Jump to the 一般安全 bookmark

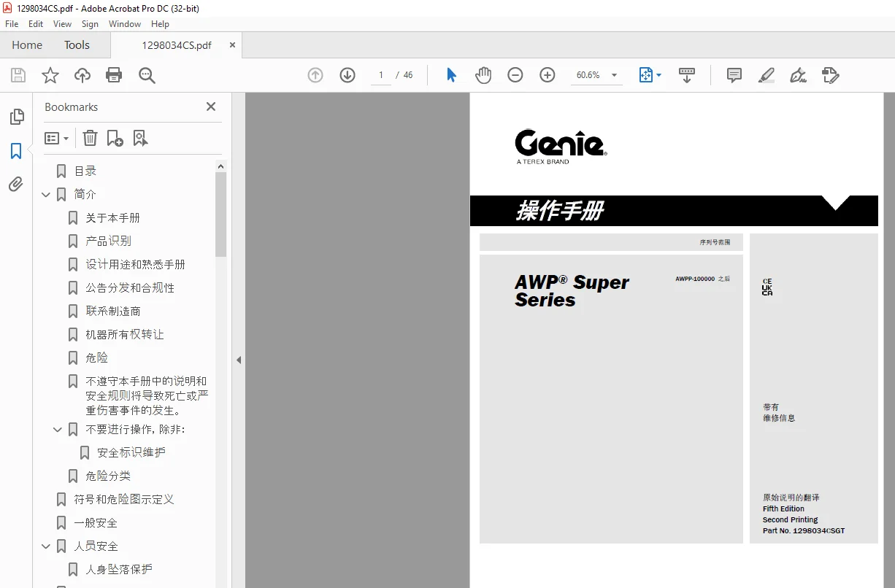click(x=96, y=523)
